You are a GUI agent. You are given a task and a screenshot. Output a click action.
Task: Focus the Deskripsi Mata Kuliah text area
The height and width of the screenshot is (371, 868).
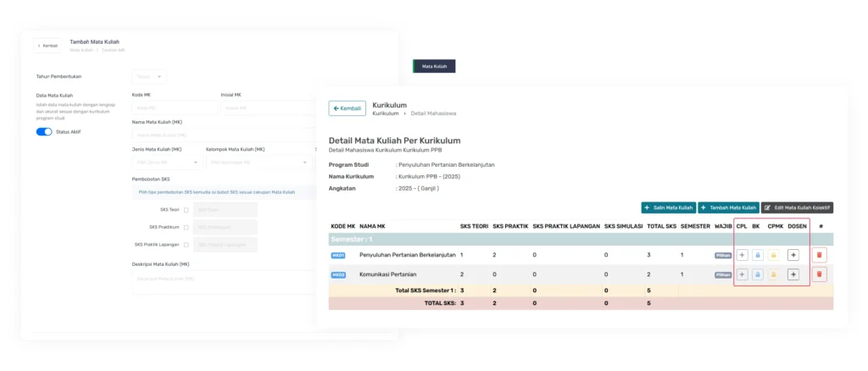point(224,282)
